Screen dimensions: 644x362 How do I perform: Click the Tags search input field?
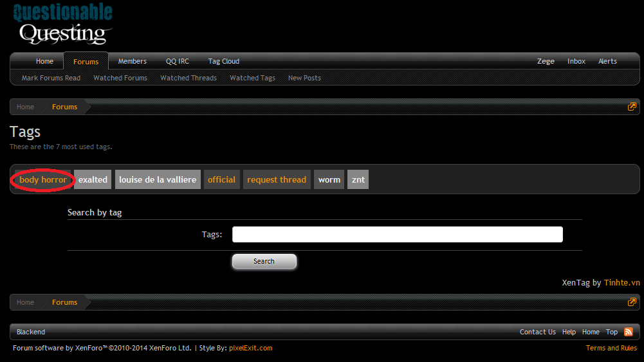[x=397, y=235]
